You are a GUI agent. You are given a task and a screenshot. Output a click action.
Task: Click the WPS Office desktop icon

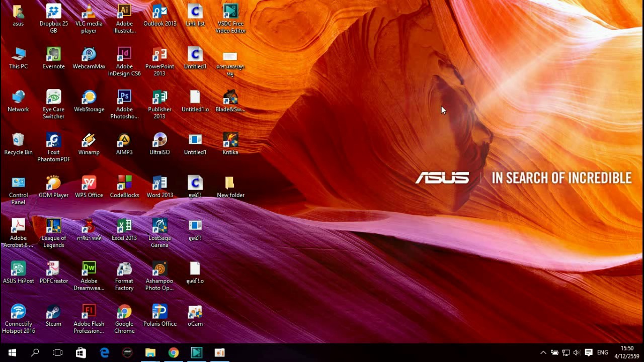pyautogui.click(x=89, y=187)
